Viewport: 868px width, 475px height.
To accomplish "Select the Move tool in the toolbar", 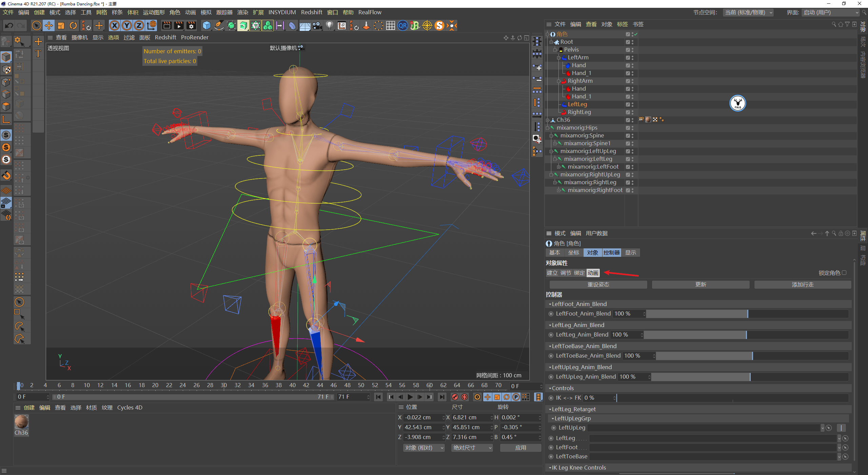I will [49, 25].
